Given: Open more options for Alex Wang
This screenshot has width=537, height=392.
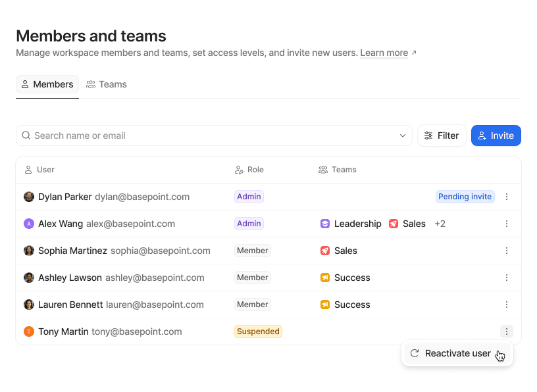Looking at the screenshot, I should [x=507, y=224].
